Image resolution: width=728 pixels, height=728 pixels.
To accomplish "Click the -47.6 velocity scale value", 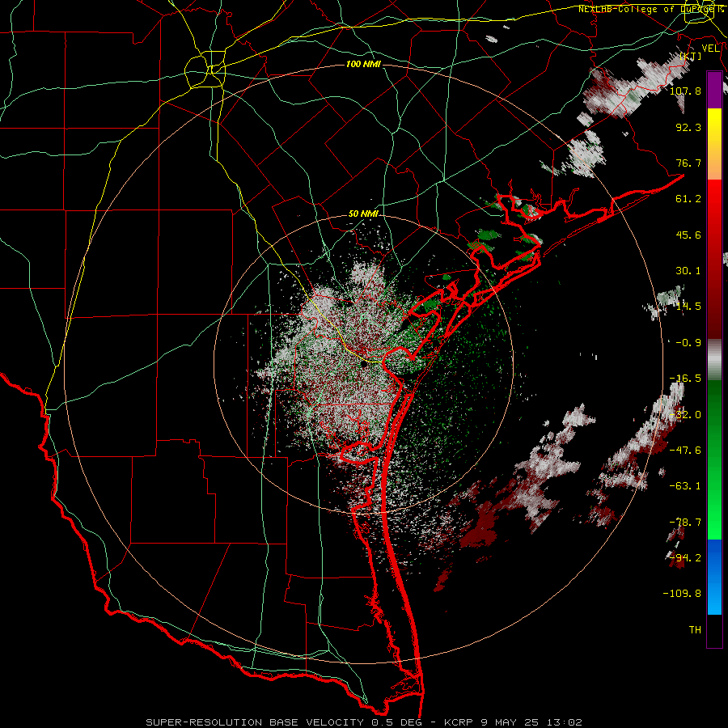I will [685, 451].
